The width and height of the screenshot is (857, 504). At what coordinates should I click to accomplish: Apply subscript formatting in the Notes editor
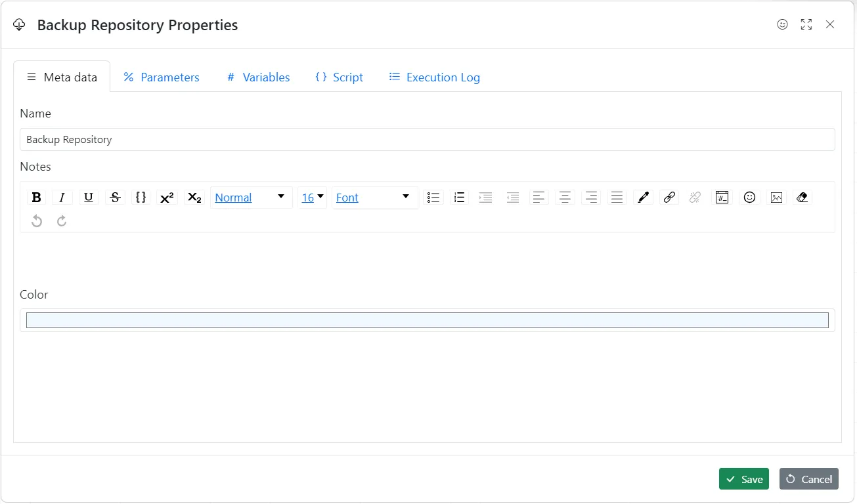pyautogui.click(x=194, y=197)
